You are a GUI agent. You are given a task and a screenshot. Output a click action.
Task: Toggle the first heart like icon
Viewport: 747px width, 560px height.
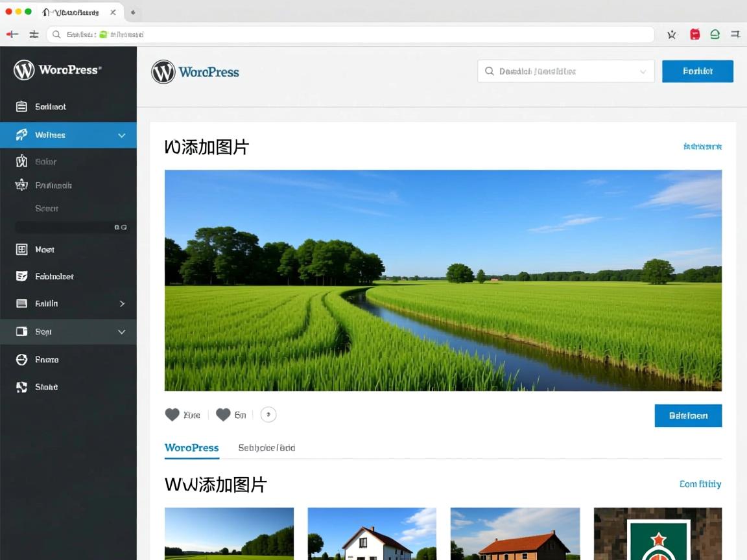coord(172,415)
